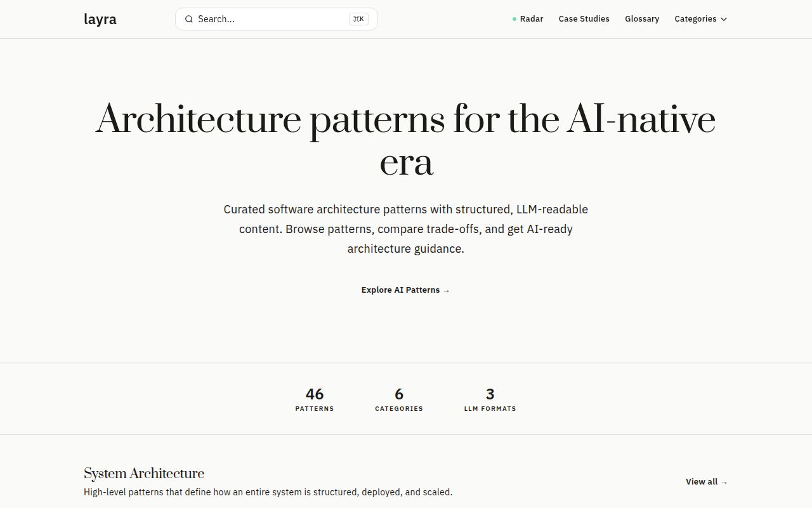Image resolution: width=812 pixels, height=508 pixels.
Task: Click the System Architecture section heading
Action: point(144,474)
